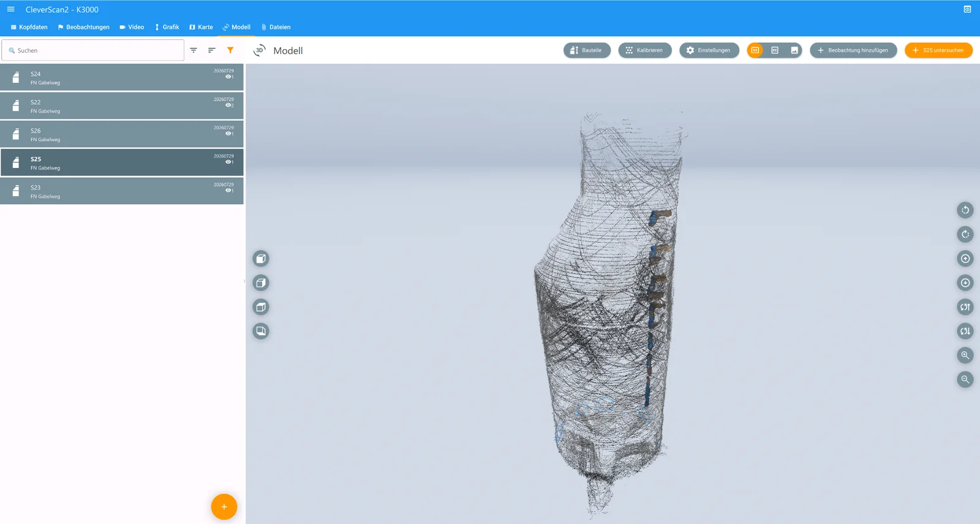Tilt model down with the rotate-down icon
Viewport: 980px width, 524px height.
click(965, 331)
